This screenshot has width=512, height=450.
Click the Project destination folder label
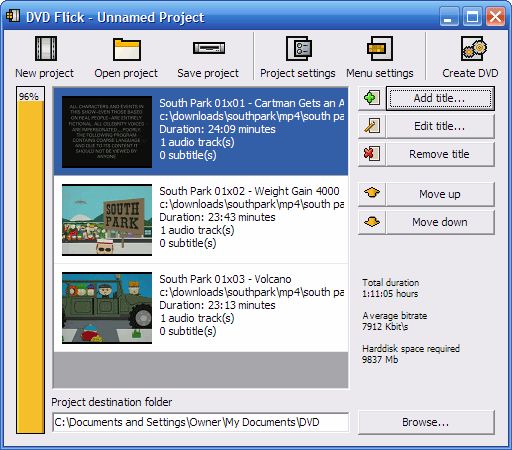click(112, 402)
